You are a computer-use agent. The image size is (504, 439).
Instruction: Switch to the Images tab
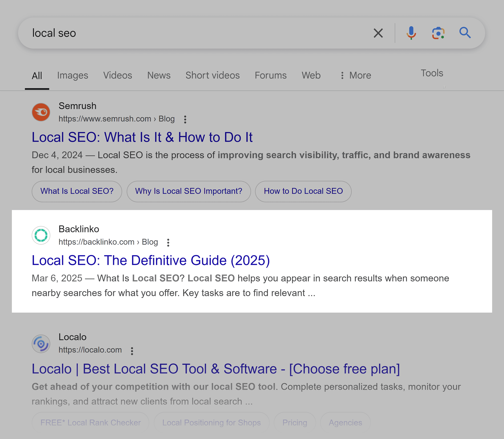click(73, 76)
